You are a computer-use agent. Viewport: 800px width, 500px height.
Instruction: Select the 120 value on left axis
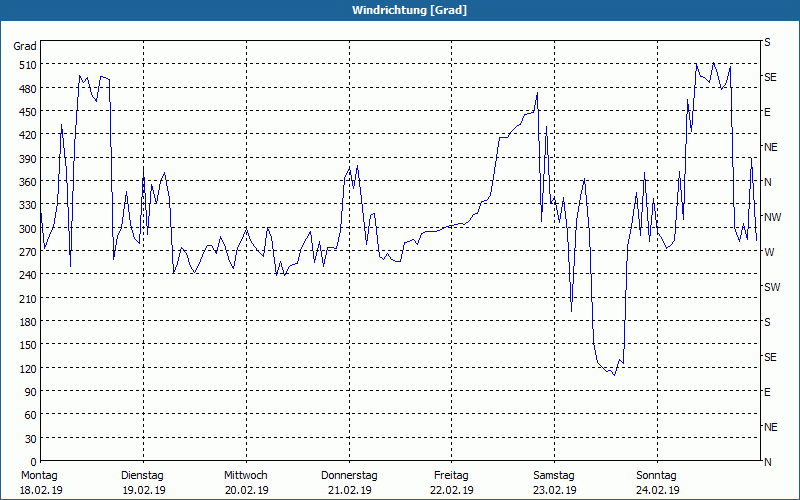(x=29, y=368)
